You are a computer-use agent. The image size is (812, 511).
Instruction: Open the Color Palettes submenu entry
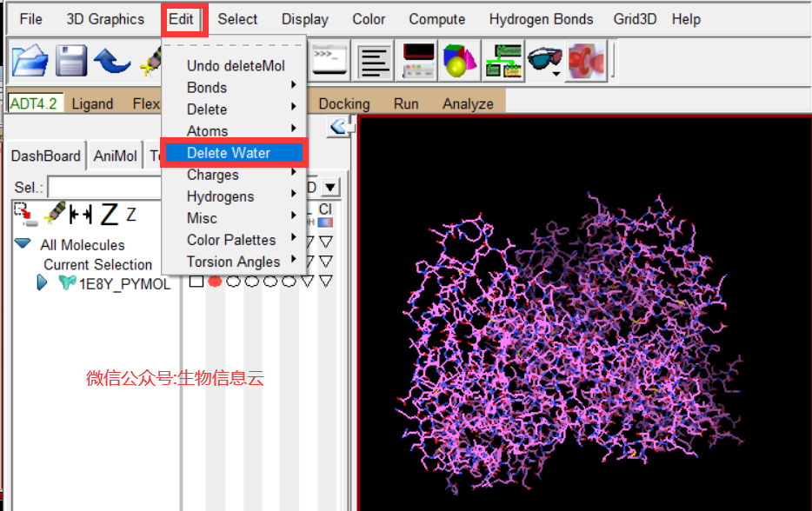(x=235, y=240)
